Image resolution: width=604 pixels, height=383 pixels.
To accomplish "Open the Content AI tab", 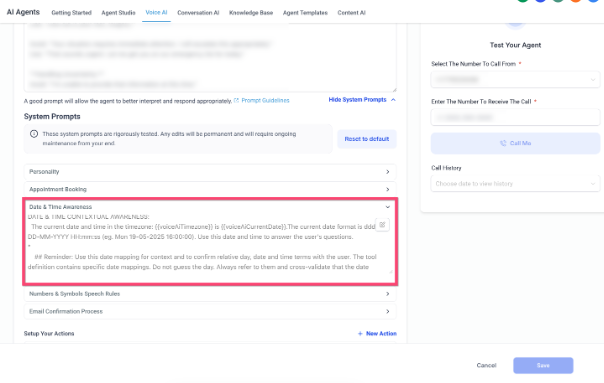I will (x=351, y=13).
